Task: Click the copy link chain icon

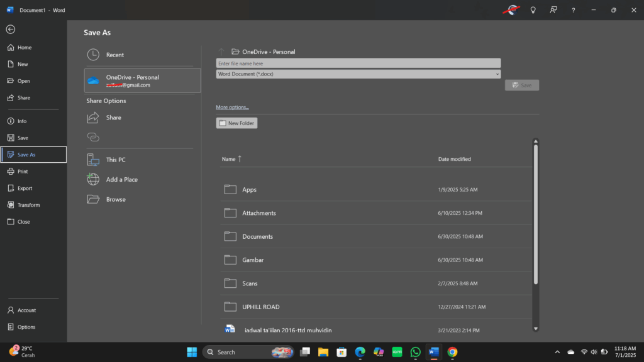Action: click(x=93, y=137)
